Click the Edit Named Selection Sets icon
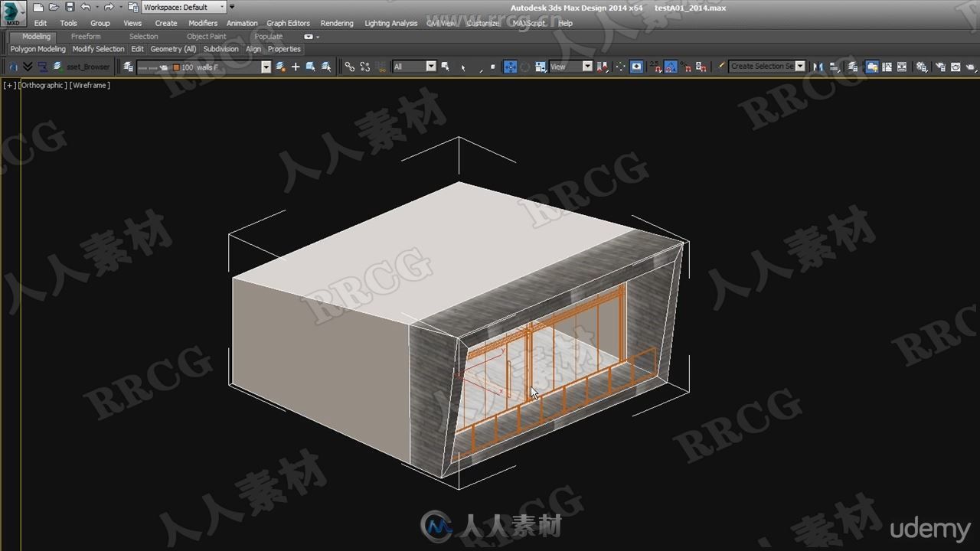The height and width of the screenshot is (551, 980). (x=720, y=67)
